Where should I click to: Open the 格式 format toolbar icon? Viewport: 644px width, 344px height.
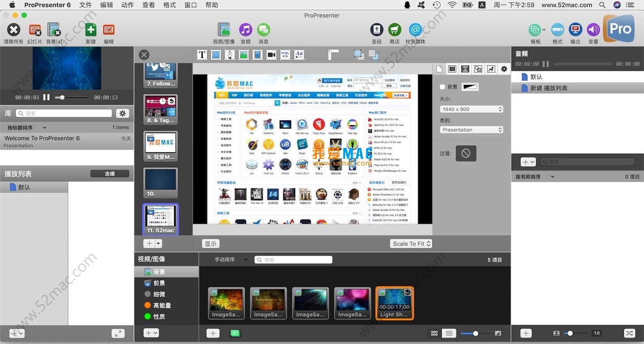coord(558,30)
